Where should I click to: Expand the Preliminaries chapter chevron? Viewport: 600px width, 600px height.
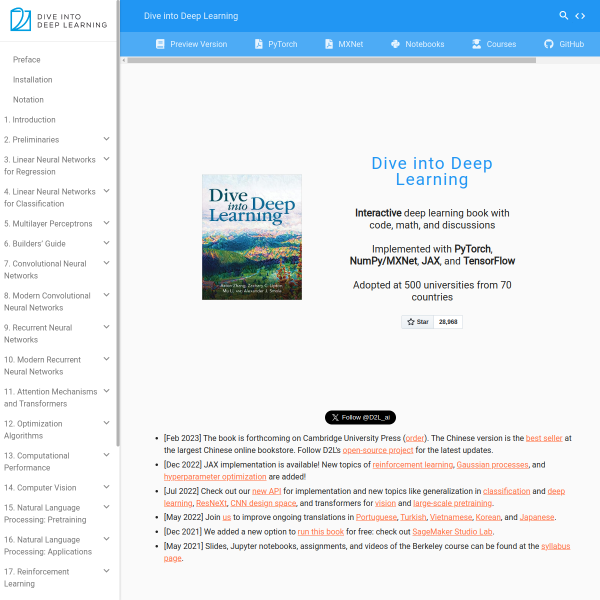[107, 139]
